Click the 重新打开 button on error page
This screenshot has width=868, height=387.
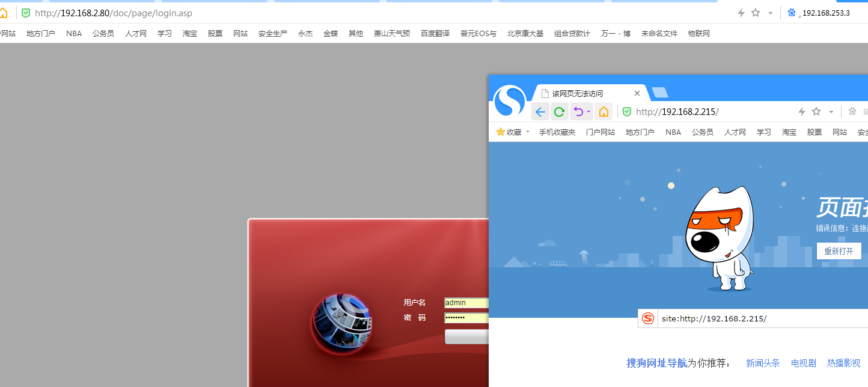(x=839, y=251)
